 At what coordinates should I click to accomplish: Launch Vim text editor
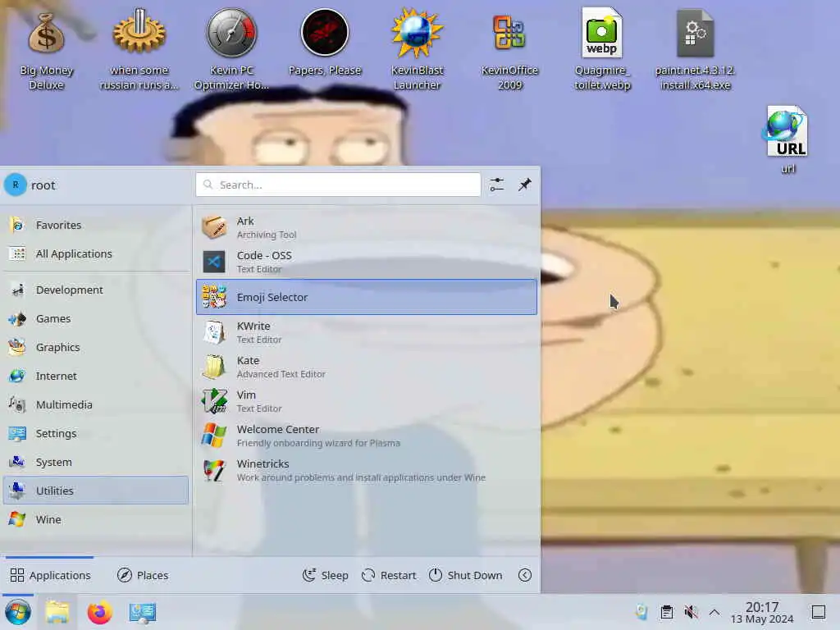tap(367, 401)
